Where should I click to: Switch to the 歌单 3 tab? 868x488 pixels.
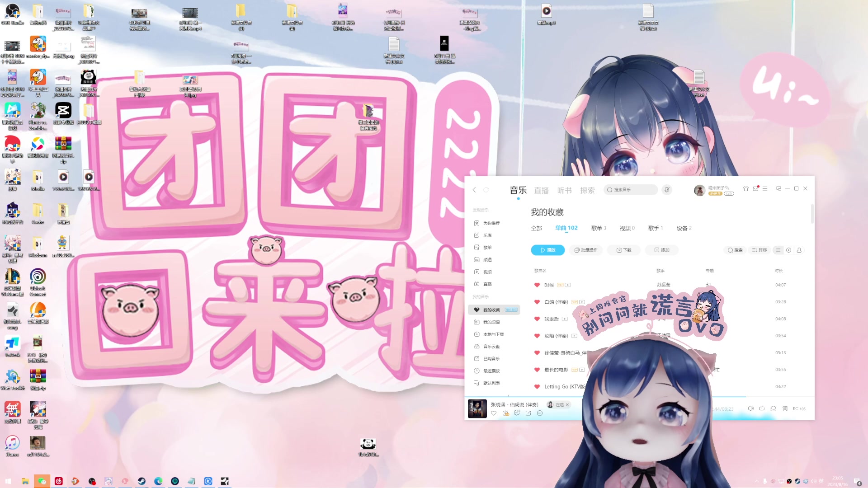[x=598, y=228]
